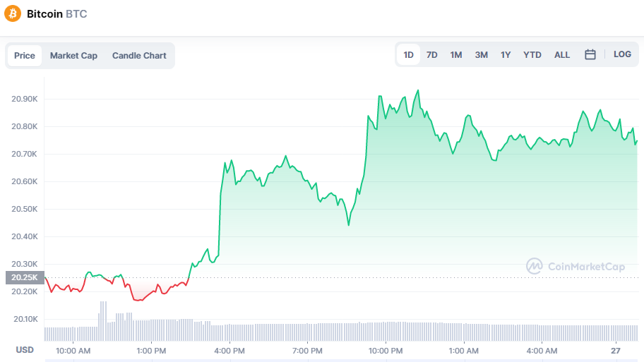Click the Bitcoin BTC title text

(56, 13)
